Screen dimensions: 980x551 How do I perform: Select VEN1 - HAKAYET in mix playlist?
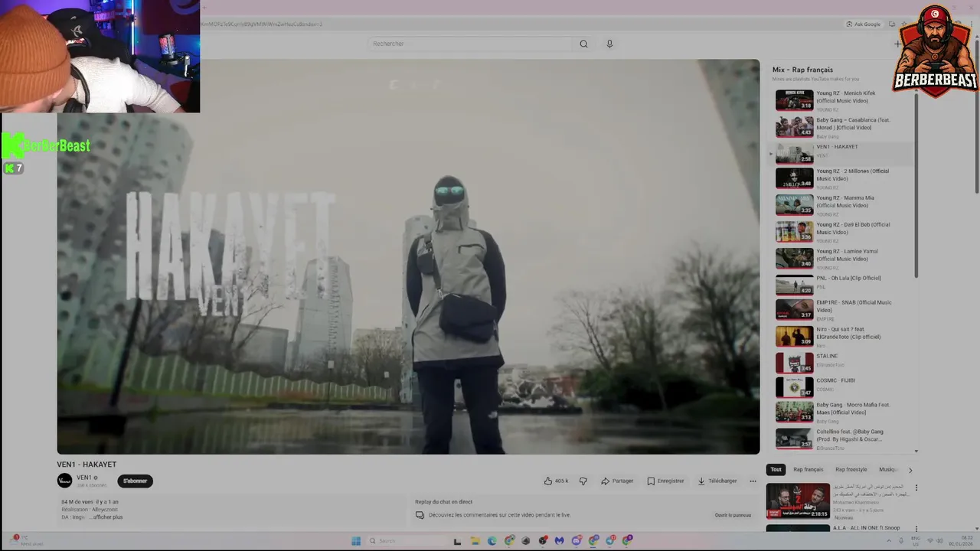(842, 153)
